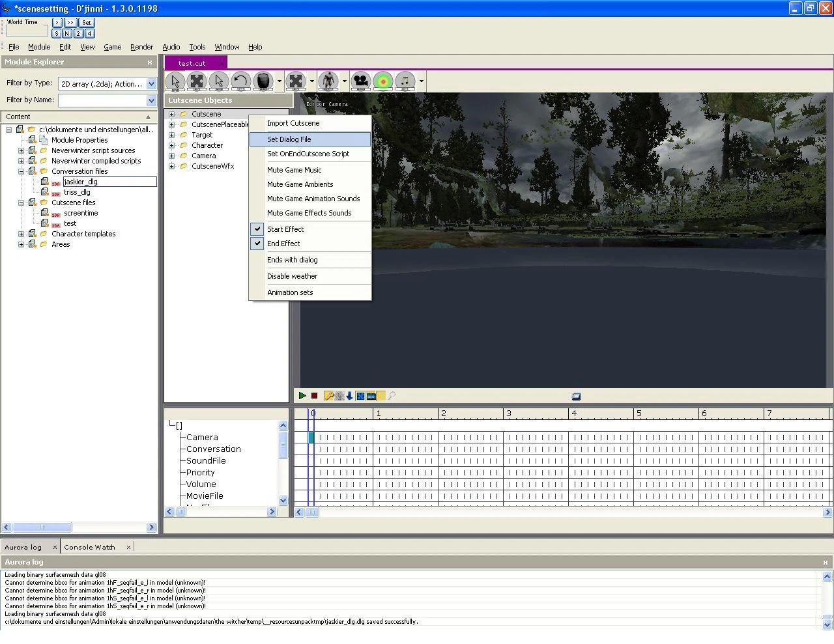Expand the Camera node in Cutscene Objects
The image size is (834, 644).
[x=172, y=156]
